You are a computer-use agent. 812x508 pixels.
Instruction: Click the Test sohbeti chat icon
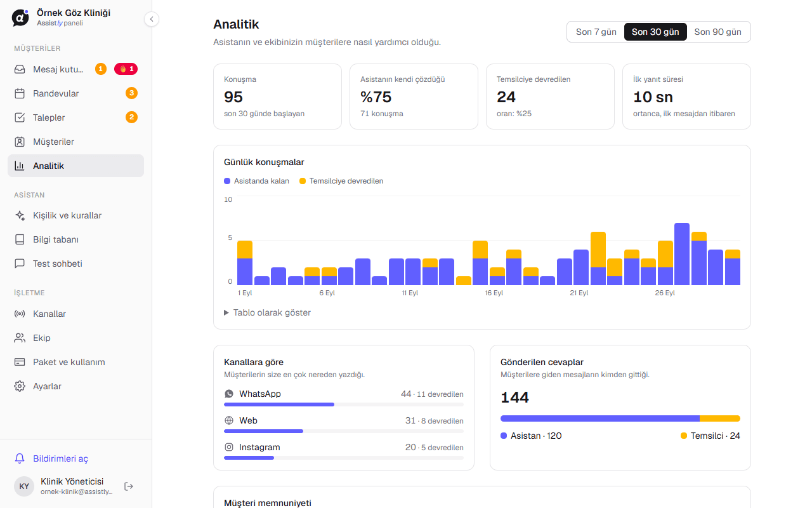(20, 264)
